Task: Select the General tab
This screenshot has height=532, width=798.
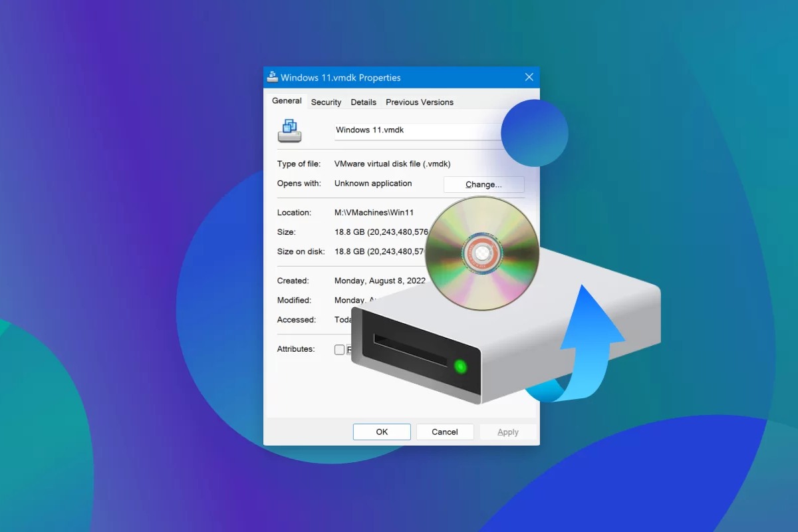Action: [287, 100]
